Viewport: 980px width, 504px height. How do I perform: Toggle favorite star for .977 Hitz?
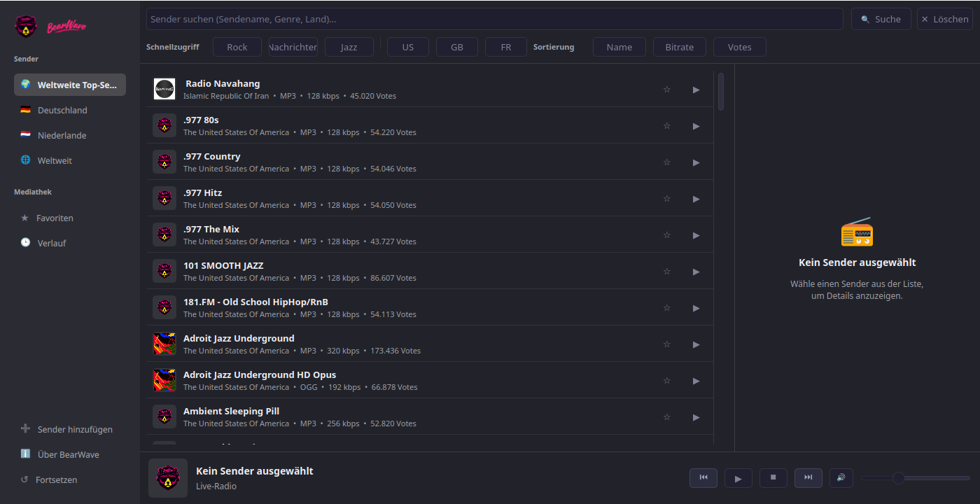pos(667,199)
